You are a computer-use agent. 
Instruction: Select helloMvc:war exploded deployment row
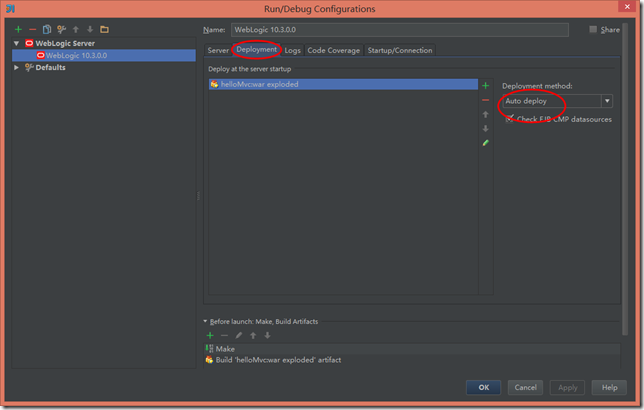(x=343, y=84)
